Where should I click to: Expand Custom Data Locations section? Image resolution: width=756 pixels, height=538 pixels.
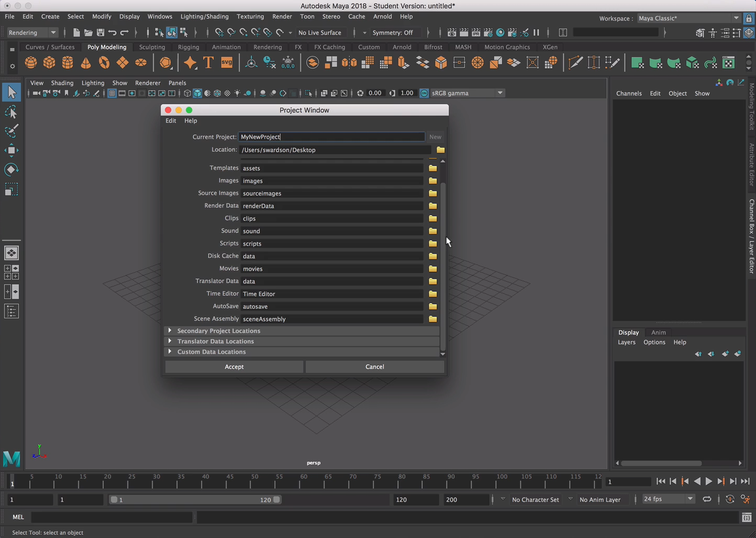[170, 352]
